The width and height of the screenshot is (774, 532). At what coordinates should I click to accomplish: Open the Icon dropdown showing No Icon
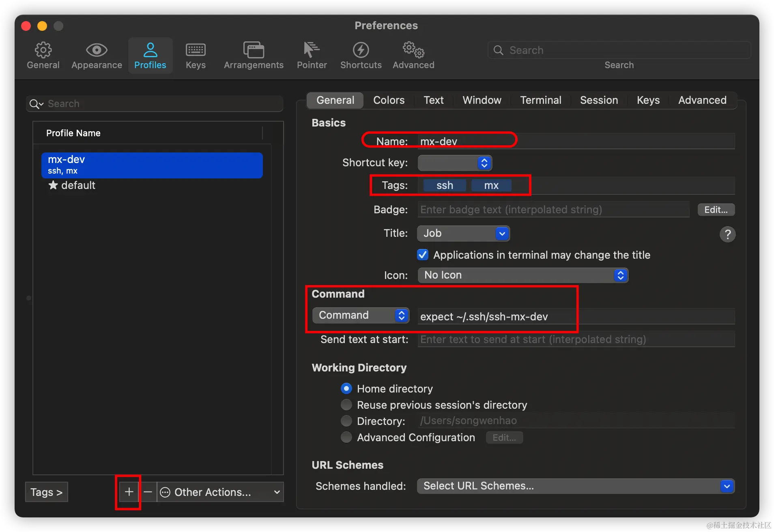click(x=523, y=275)
